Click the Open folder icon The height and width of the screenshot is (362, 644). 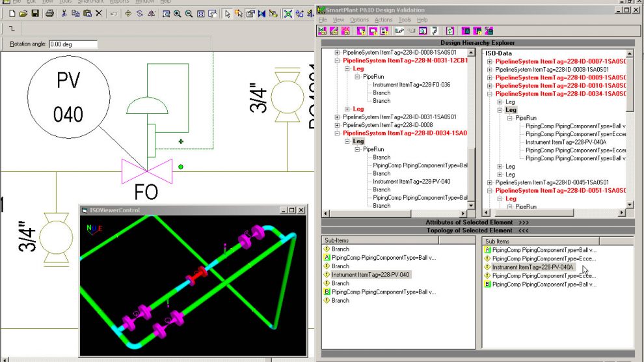point(23,14)
